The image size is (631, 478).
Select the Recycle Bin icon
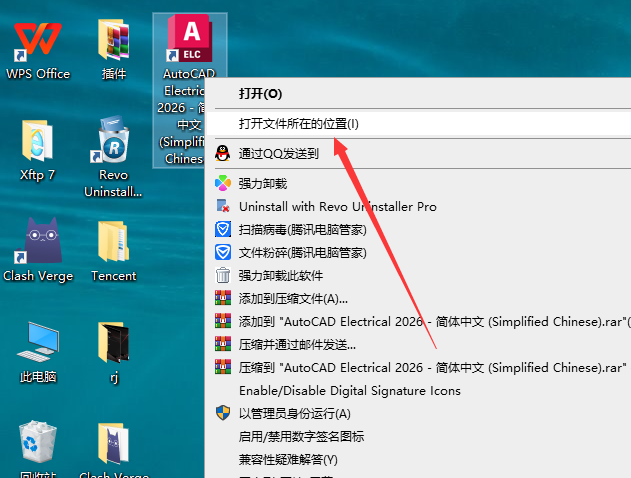tap(38, 443)
